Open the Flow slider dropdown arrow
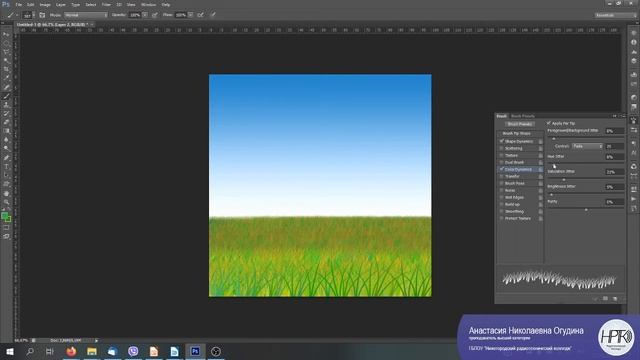 point(191,15)
